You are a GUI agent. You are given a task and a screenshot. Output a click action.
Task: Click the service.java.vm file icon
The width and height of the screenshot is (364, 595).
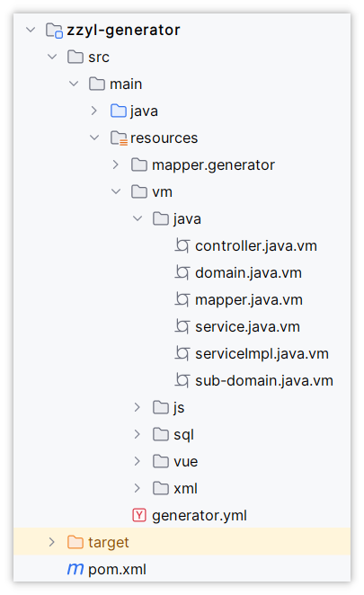(182, 327)
